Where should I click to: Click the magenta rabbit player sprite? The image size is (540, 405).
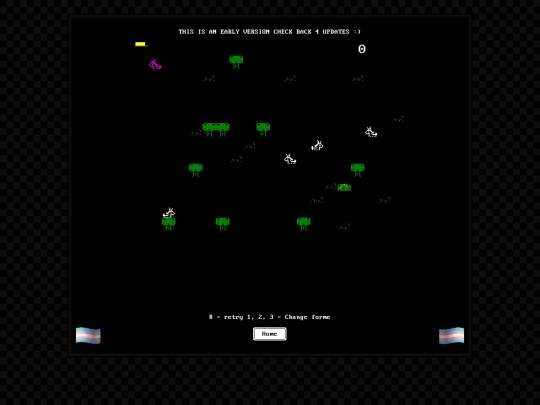155,64
